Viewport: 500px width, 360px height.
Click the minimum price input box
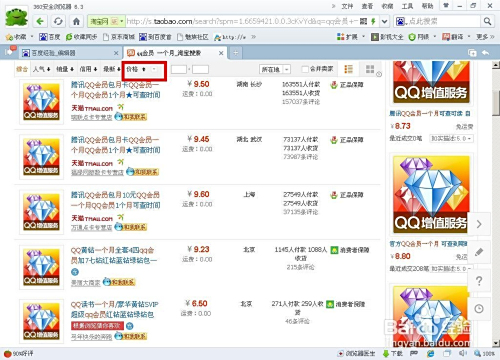tap(179, 69)
